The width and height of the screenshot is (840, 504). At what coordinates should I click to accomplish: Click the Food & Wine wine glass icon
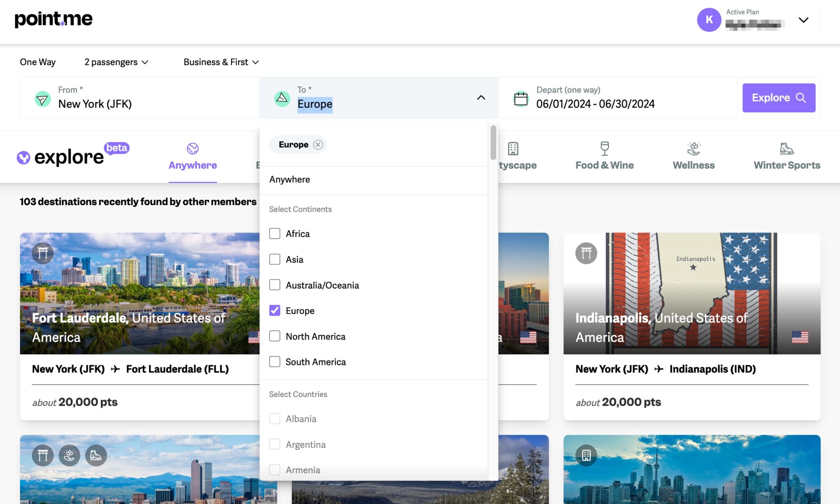(604, 148)
